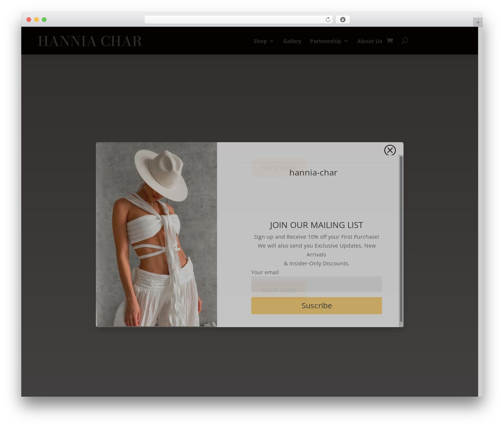The width and height of the screenshot is (504, 427).
Task: Open the Shop menu item
Action: (260, 41)
